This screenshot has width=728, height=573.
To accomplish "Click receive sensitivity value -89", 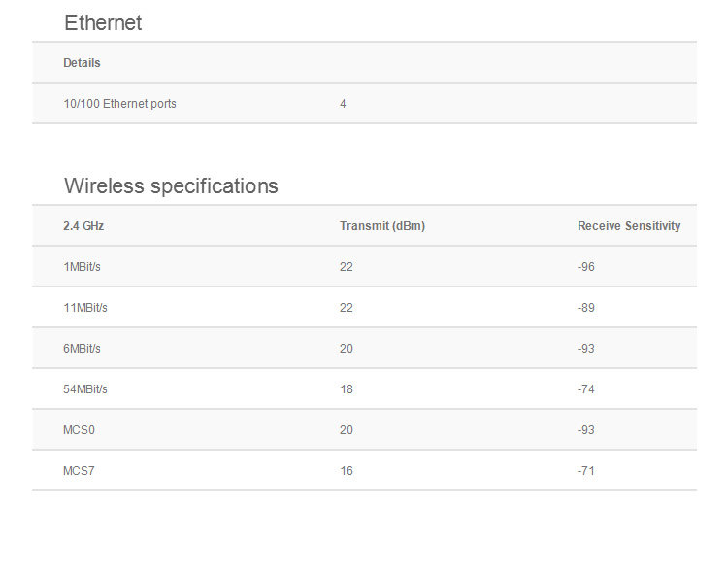I will pyautogui.click(x=585, y=308).
